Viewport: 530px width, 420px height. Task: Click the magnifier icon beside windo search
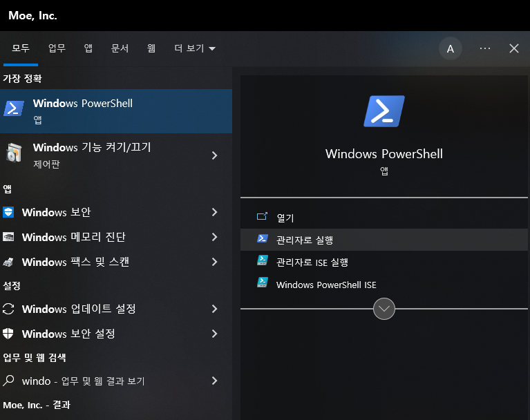coord(8,381)
